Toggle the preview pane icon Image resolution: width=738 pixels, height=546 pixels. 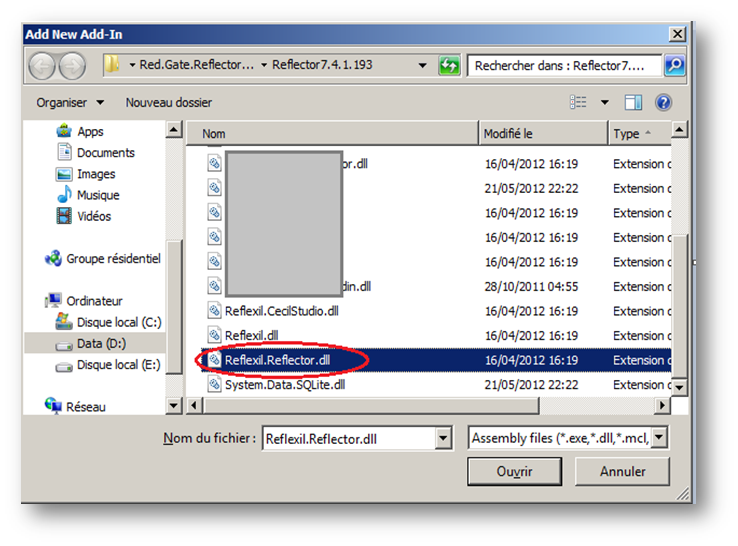coord(633,102)
